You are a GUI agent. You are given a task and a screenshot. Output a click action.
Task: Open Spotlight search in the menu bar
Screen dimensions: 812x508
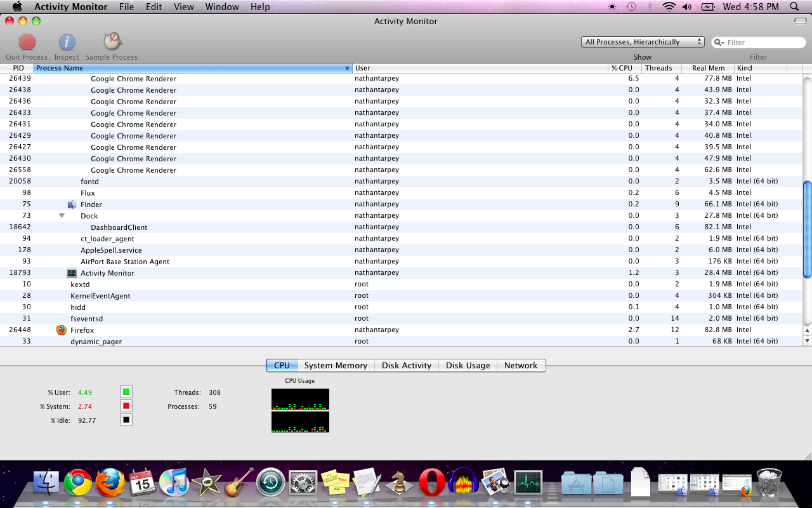tap(795, 7)
